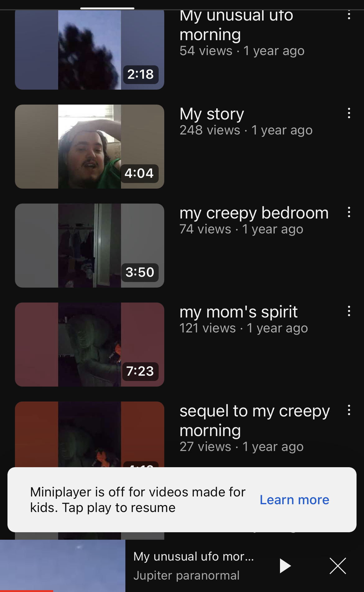
Task: Select the my mom's spirit title
Action: click(239, 312)
